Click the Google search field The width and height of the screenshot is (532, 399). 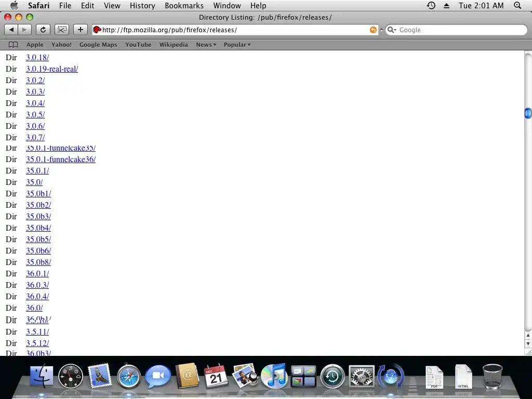(456, 30)
